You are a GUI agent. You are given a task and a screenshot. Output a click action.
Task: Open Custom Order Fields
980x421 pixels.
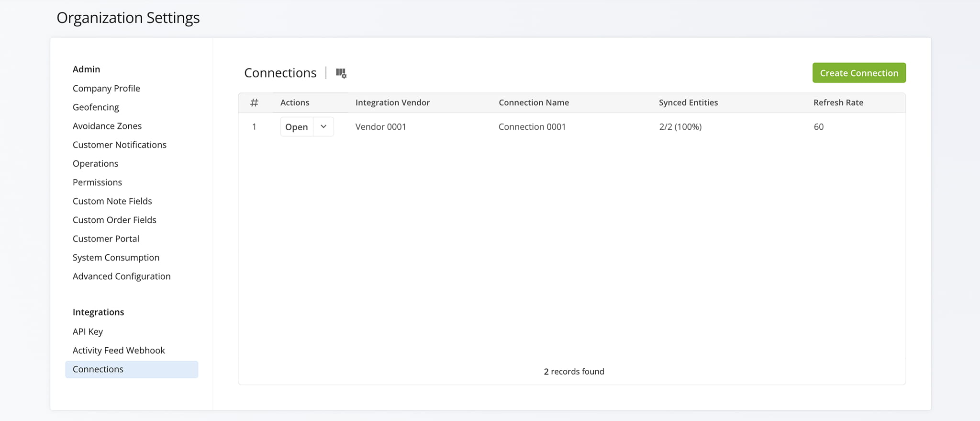[114, 220]
